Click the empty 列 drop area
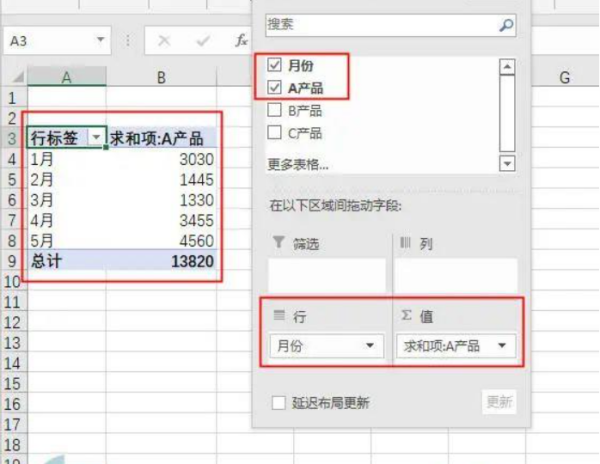Screen dimensions: 600x464 tap(456, 275)
